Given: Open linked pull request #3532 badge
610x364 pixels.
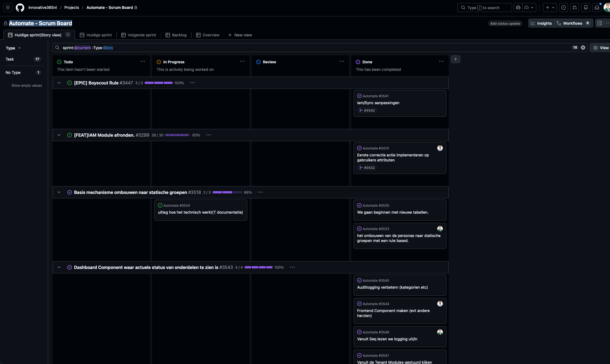Looking at the screenshot, I should pyautogui.click(x=367, y=168).
